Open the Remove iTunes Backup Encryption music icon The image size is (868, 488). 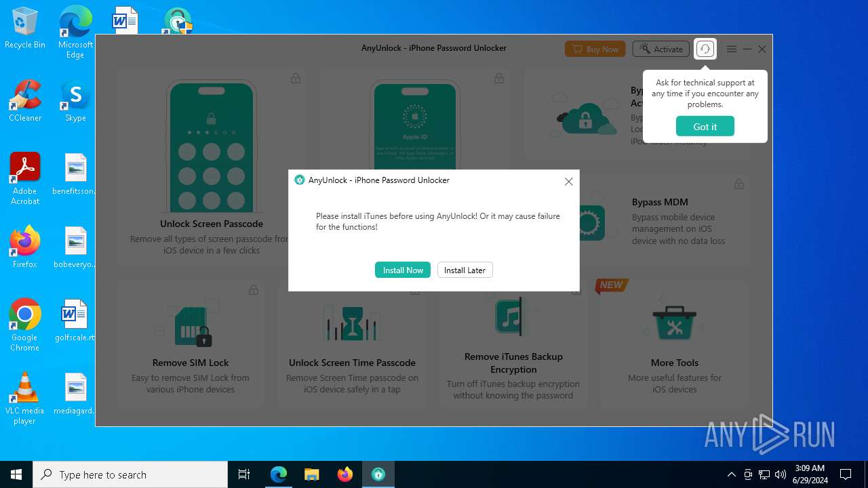(509, 316)
